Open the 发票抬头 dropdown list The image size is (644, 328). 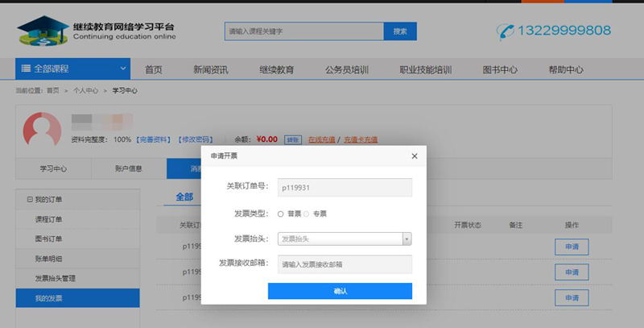pyautogui.click(x=407, y=239)
